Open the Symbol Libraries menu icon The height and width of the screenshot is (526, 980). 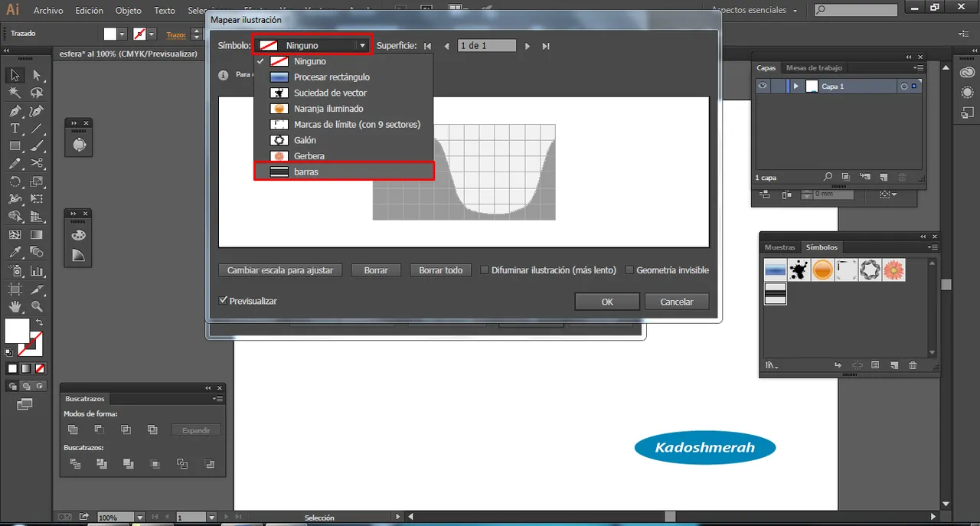(772, 366)
